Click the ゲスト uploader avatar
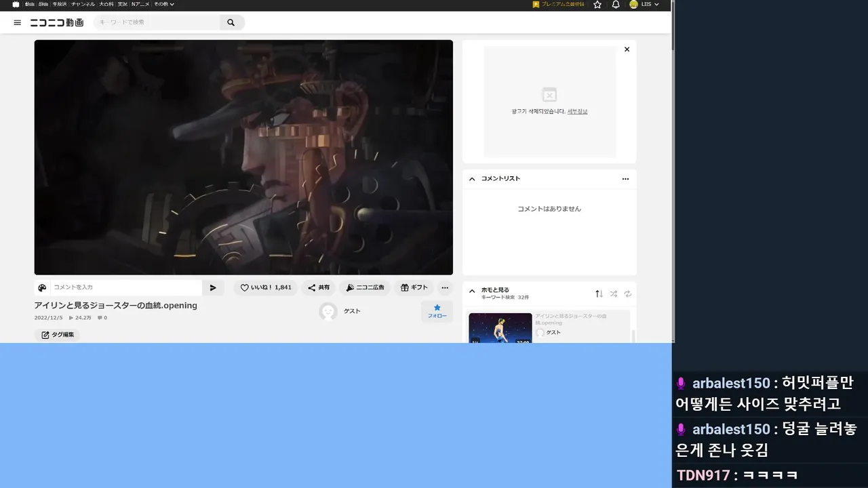868x488 pixels. 328,311
